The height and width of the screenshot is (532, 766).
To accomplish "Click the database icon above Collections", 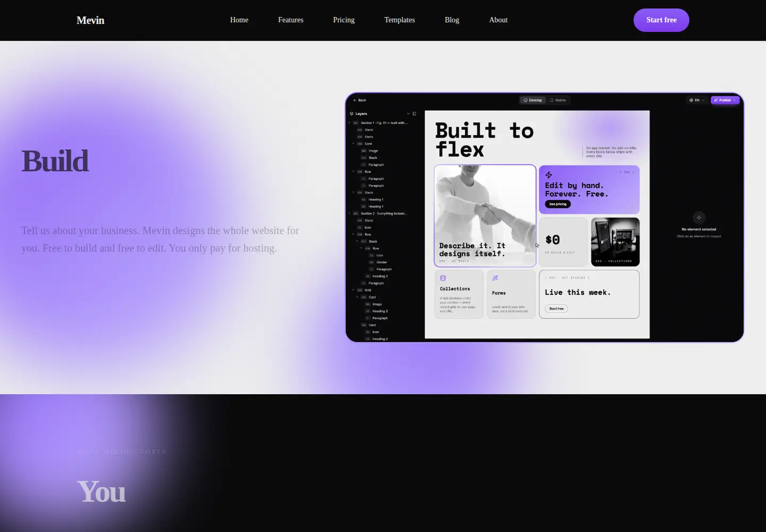I will (x=443, y=278).
